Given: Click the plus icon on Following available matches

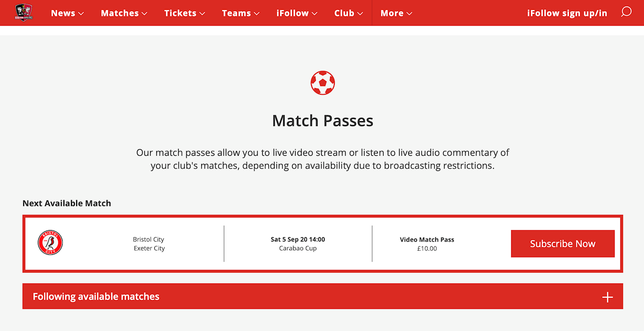Looking at the screenshot, I should [607, 297].
